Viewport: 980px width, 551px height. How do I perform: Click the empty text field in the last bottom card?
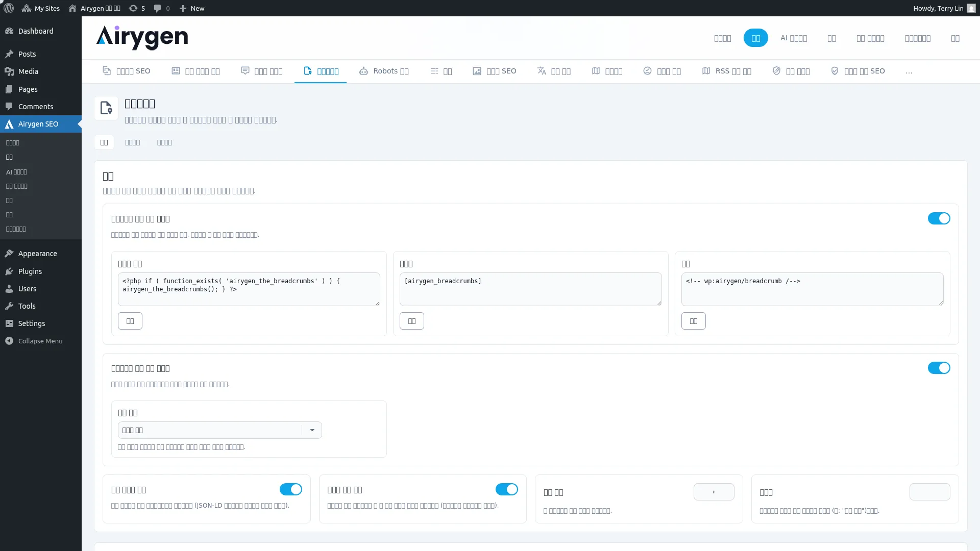[x=929, y=492]
